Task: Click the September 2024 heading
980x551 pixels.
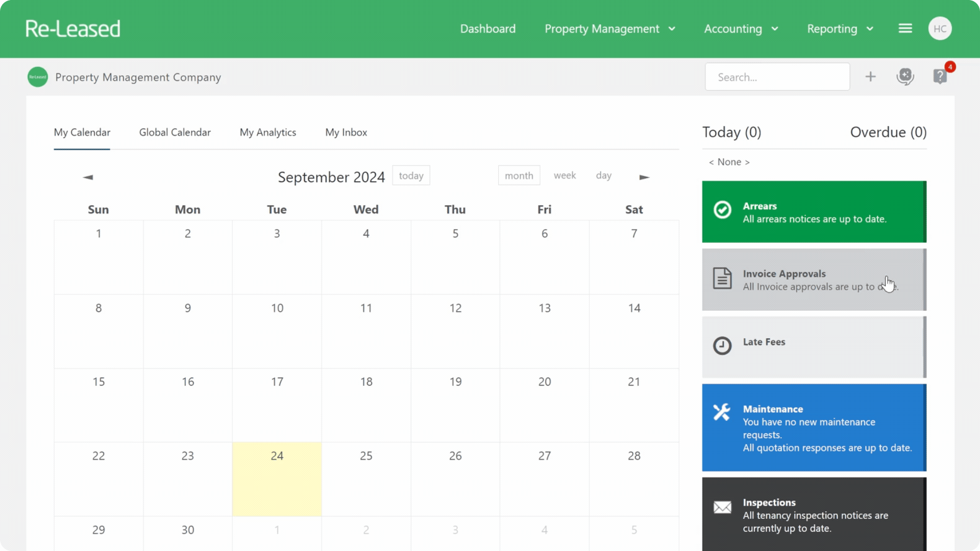Action: point(331,177)
